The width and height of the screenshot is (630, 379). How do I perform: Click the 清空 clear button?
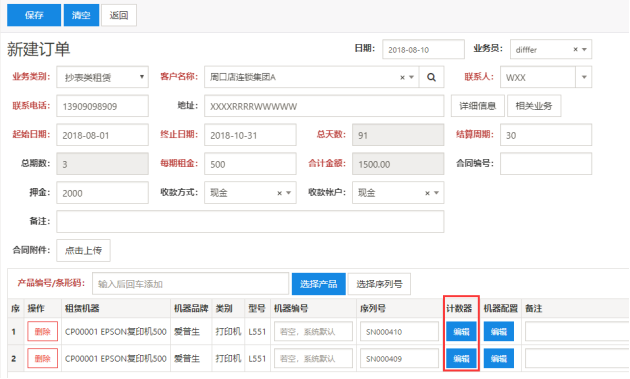81,15
